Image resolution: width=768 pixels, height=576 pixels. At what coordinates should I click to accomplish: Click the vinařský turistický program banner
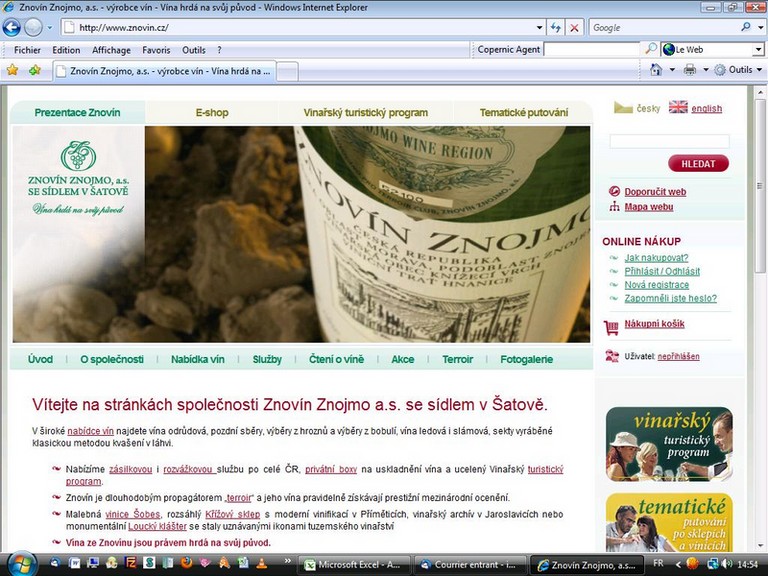669,444
